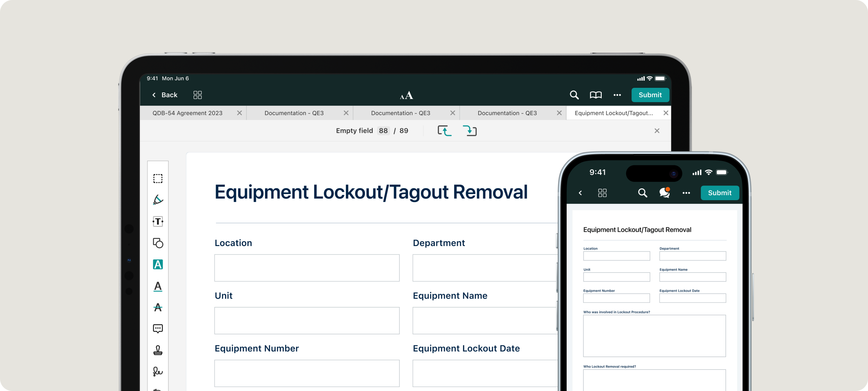Activate the text highlight tool
The image size is (868, 391).
[158, 264]
